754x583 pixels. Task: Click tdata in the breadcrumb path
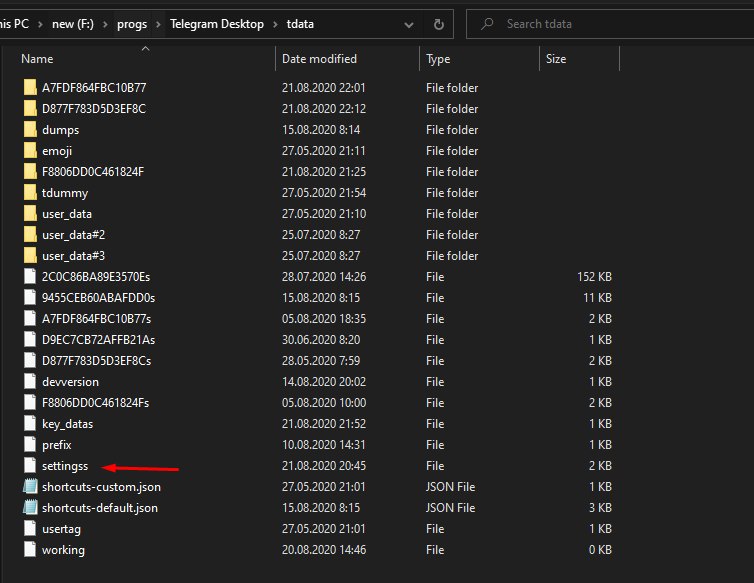pyautogui.click(x=300, y=24)
